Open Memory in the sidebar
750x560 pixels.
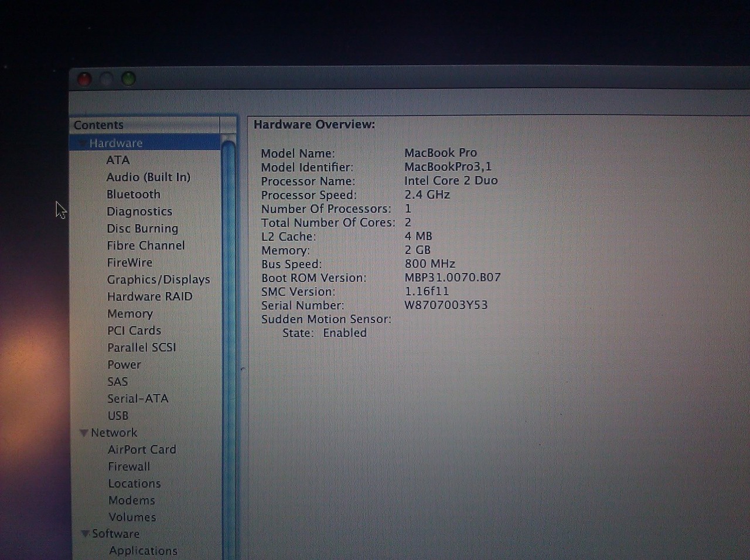click(x=130, y=314)
